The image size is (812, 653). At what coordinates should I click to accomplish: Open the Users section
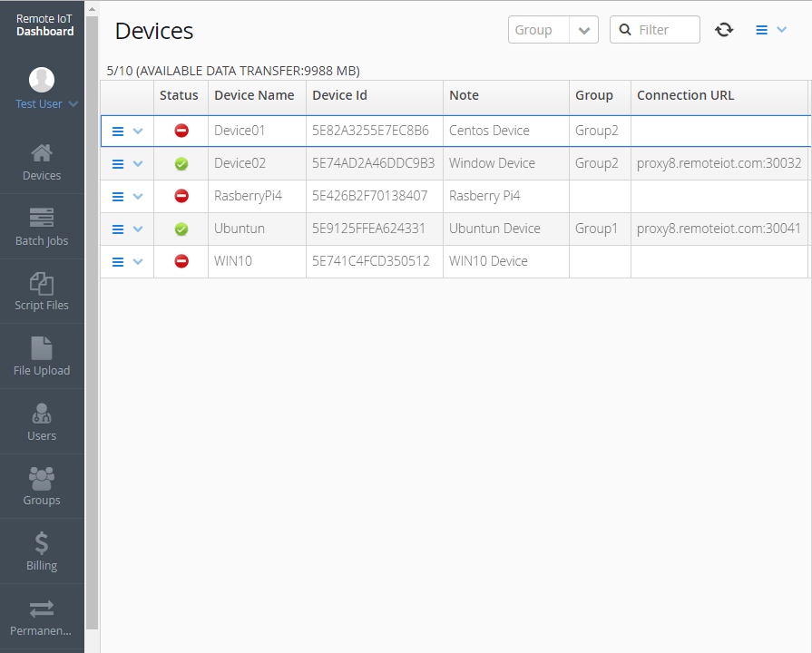click(42, 422)
